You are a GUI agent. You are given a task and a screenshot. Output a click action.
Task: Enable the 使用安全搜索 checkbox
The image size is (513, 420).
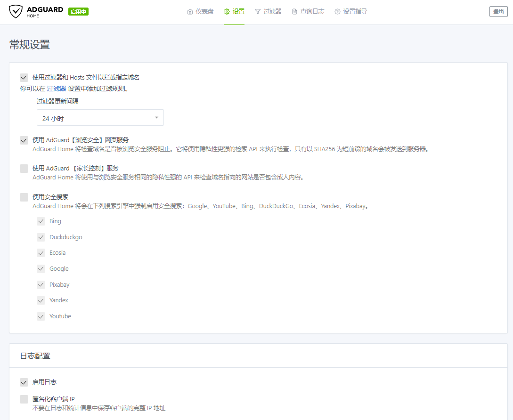click(24, 197)
